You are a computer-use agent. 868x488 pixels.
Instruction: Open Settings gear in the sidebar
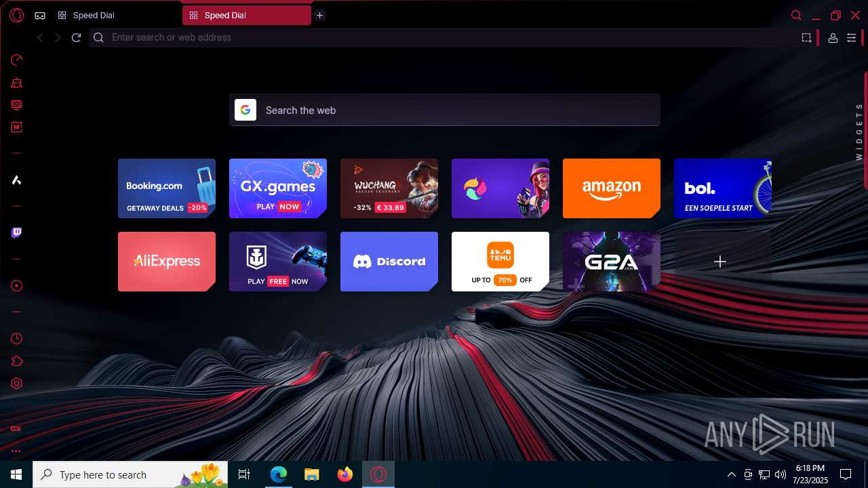click(x=16, y=383)
